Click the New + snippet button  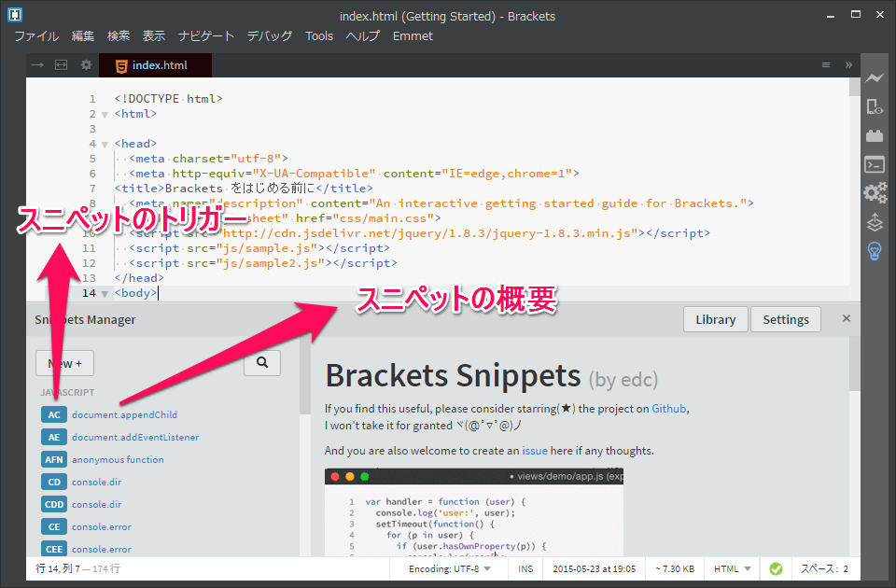[x=64, y=363]
